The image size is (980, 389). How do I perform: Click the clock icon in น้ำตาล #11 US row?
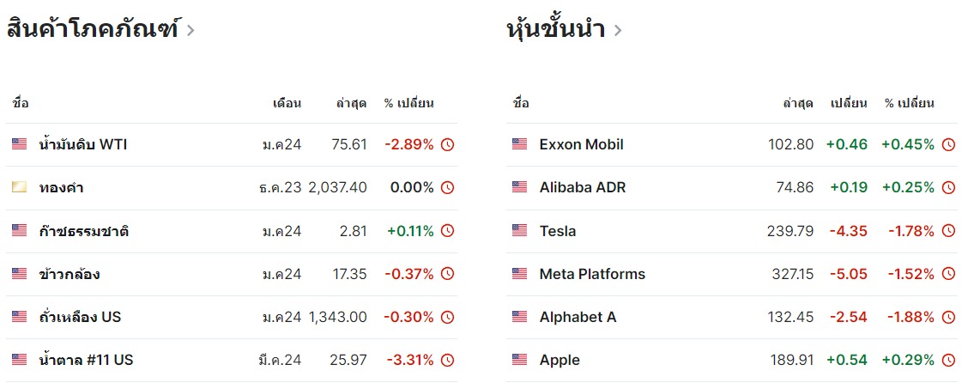[447, 361]
